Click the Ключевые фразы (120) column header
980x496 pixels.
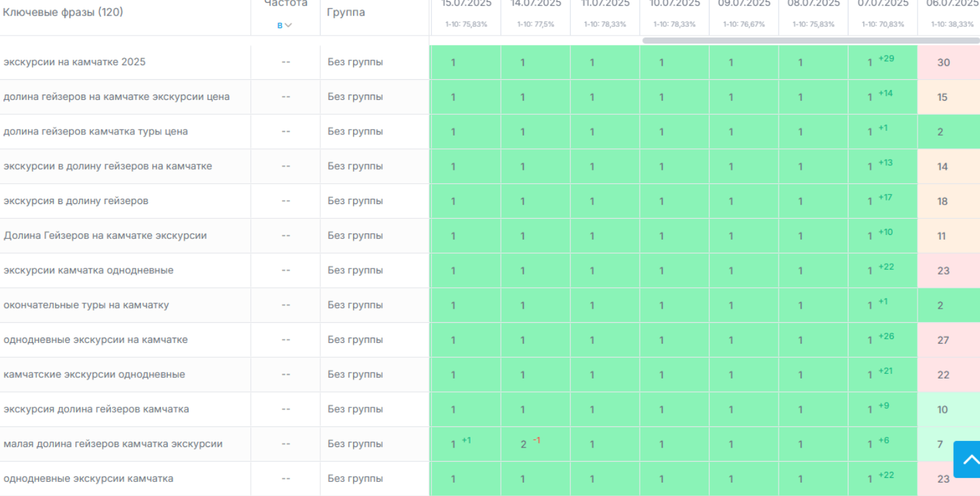pos(63,12)
